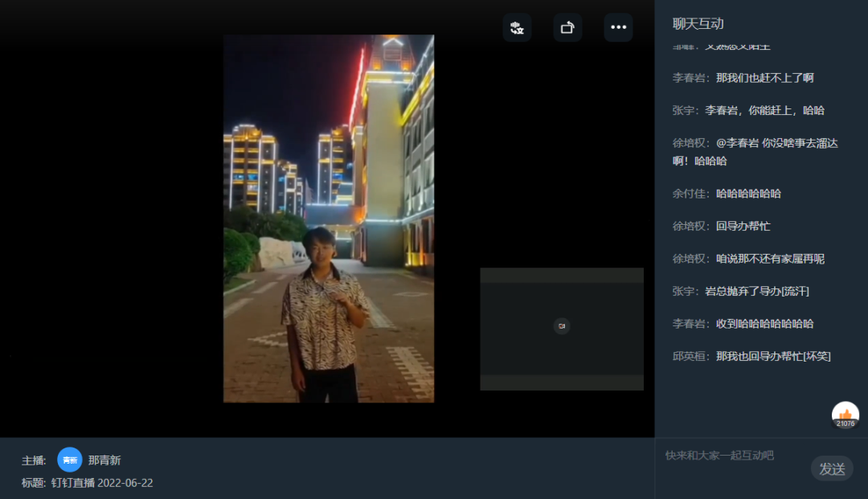
Task: Open the 聊天互动 chat tab
Action: (x=698, y=23)
